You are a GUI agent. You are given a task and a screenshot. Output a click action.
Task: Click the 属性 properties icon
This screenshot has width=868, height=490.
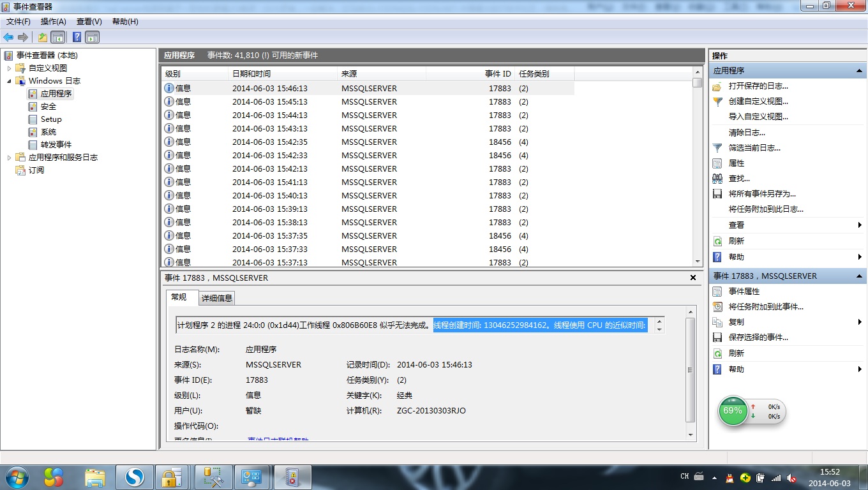[717, 163]
